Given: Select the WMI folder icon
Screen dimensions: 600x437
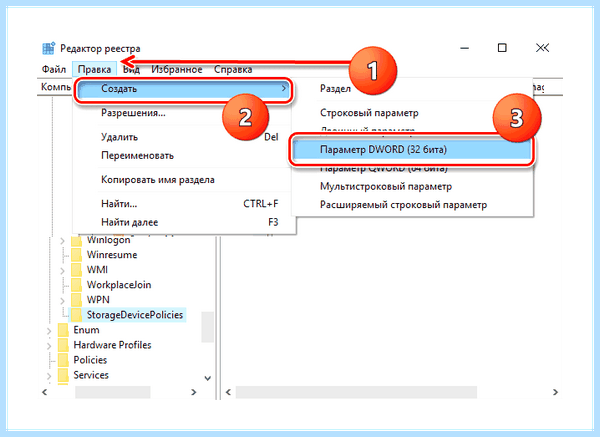Looking at the screenshot, I should pos(77,269).
